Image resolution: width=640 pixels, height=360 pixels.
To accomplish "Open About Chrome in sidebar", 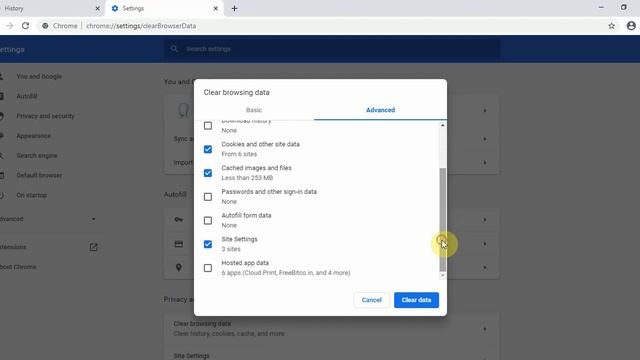I will pos(18,267).
